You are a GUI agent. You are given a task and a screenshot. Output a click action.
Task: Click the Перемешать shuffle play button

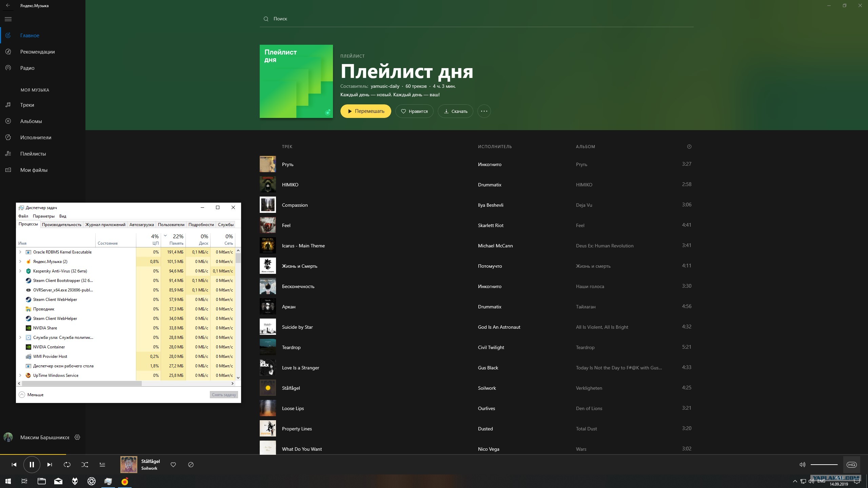[x=366, y=111]
